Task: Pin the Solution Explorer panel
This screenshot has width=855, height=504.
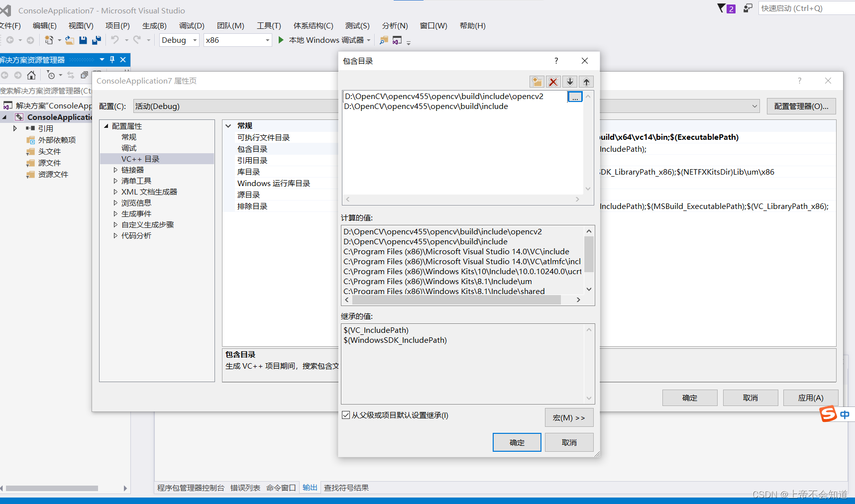Action: (x=112, y=60)
